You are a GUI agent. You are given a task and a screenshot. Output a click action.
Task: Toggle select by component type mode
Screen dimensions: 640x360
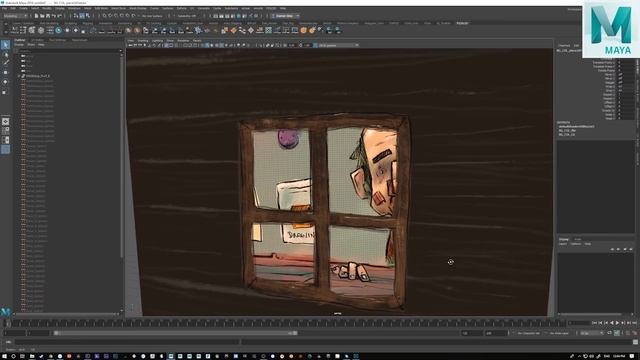pyautogui.click(x=87, y=16)
